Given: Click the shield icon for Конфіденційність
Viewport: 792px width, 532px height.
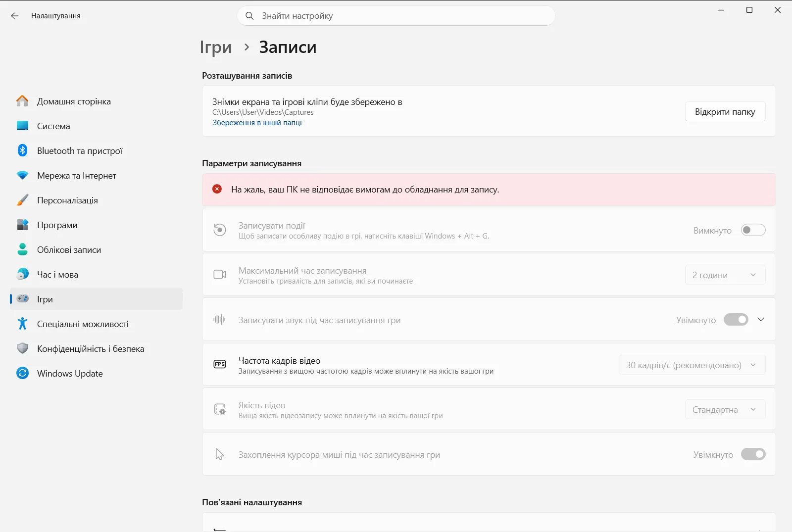Looking at the screenshot, I should click(22, 348).
